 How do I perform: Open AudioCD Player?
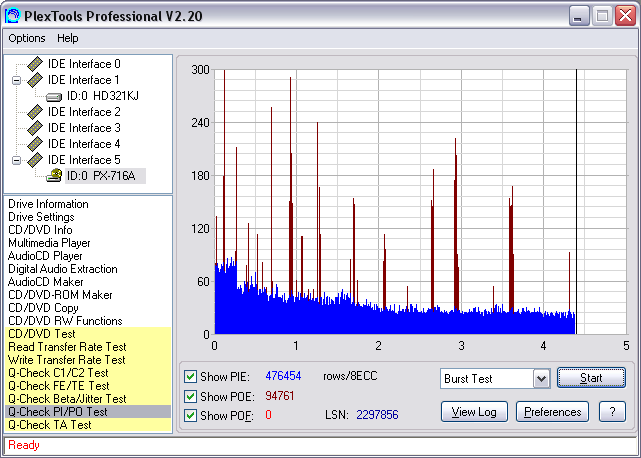pos(45,256)
